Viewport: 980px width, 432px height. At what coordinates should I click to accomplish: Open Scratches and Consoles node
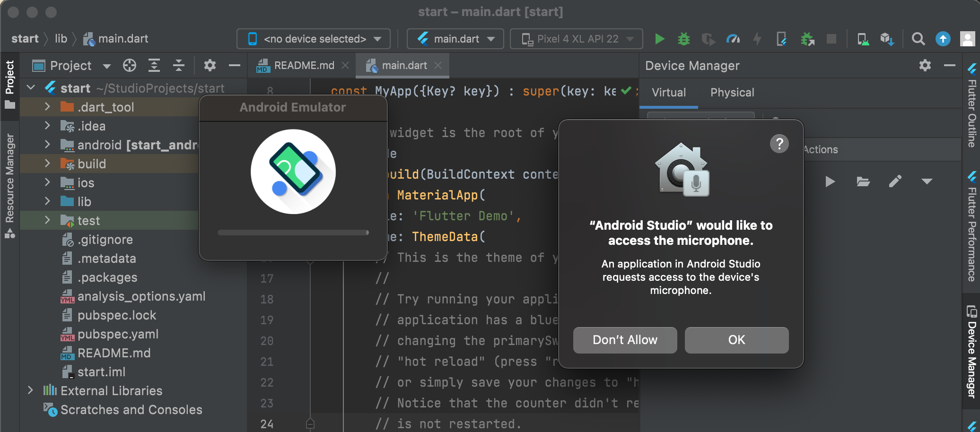[131, 410]
